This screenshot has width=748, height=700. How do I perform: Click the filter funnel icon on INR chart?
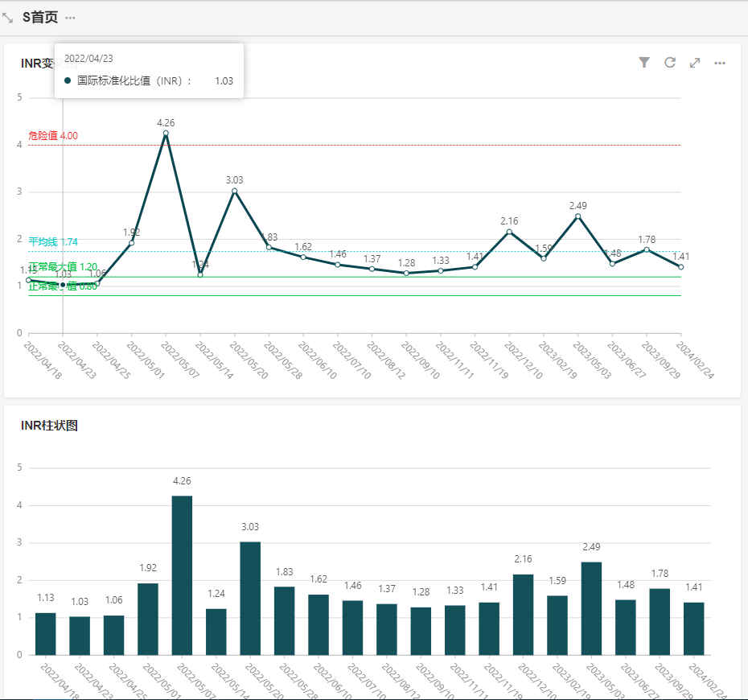(x=644, y=63)
